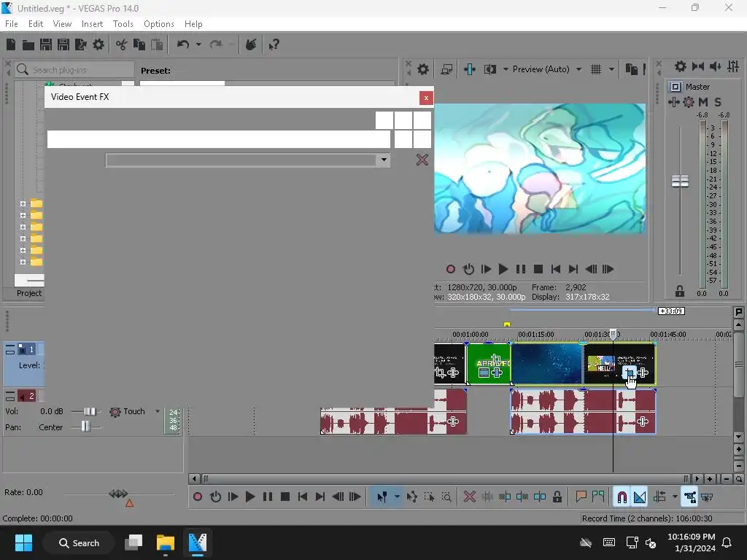
Task: Click Master automation settings gear icon
Action: click(x=689, y=102)
